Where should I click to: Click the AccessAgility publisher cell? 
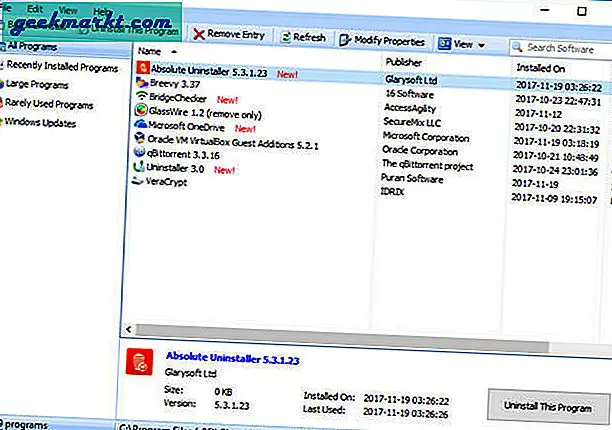pos(410,108)
